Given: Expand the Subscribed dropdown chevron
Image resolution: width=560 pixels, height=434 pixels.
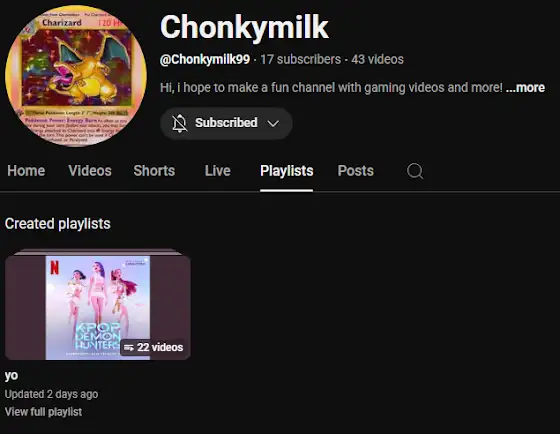Looking at the screenshot, I should pyautogui.click(x=273, y=124).
